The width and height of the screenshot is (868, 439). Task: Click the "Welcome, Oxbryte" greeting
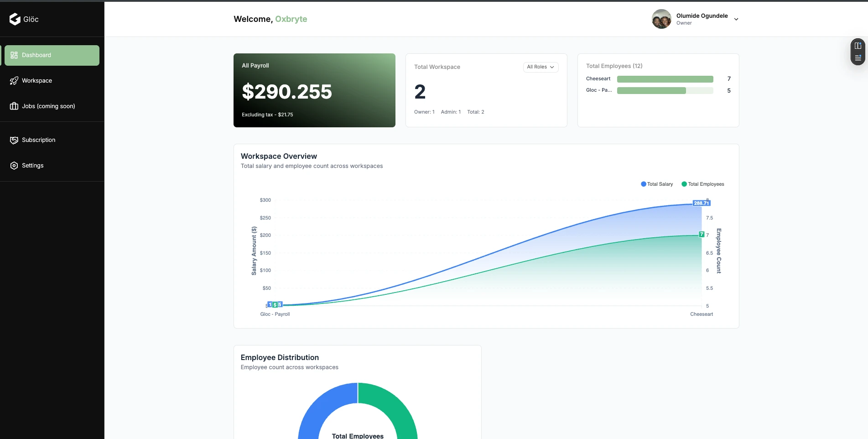pos(270,19)
